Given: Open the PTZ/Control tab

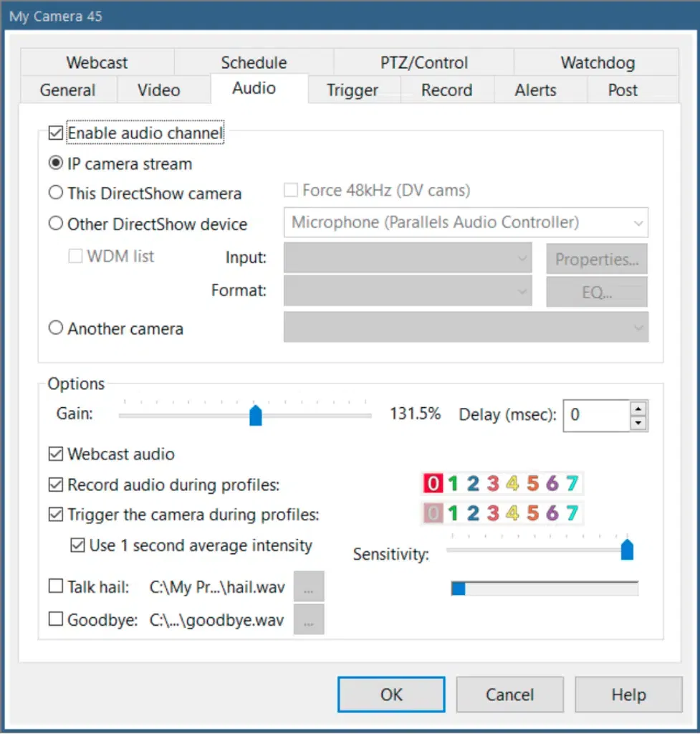Looking at the screenshot, I should point(423,62).
